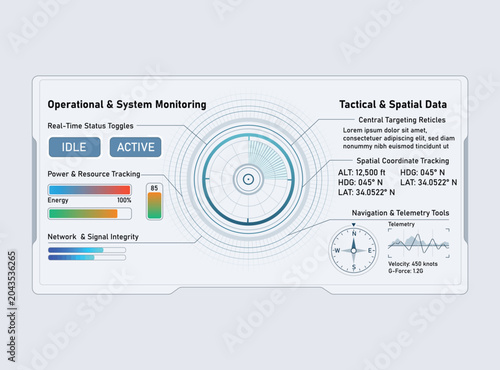The image size is (500, 370).
Task: Click the vertical gauge showing 85
Action: tap(154, 202)
